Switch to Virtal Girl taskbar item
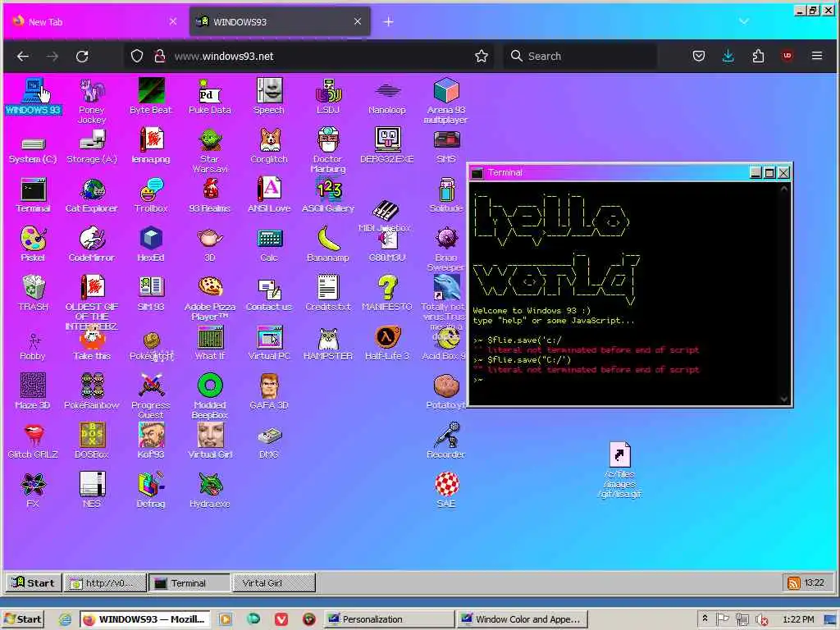 pos(274,583)
